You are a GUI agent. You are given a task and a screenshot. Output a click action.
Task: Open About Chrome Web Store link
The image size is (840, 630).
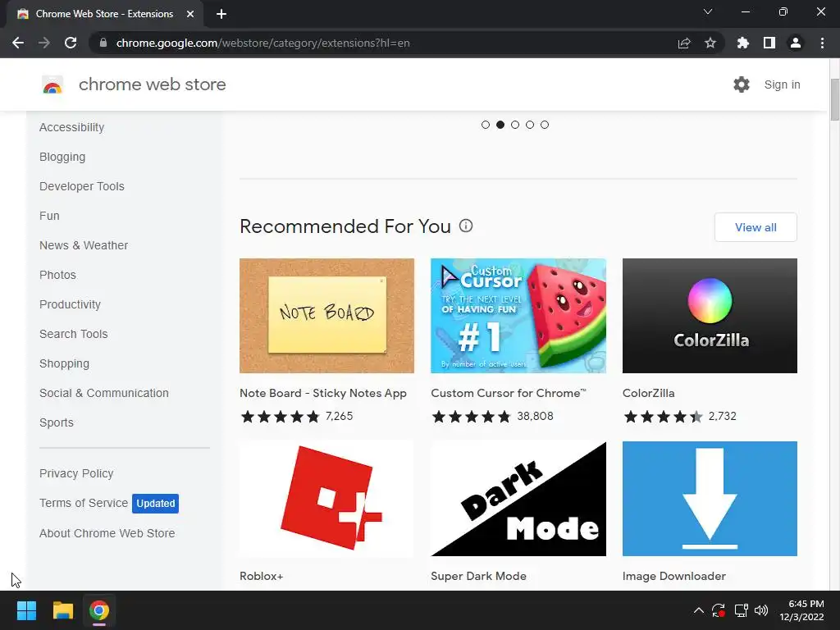(x=107, y=533)
